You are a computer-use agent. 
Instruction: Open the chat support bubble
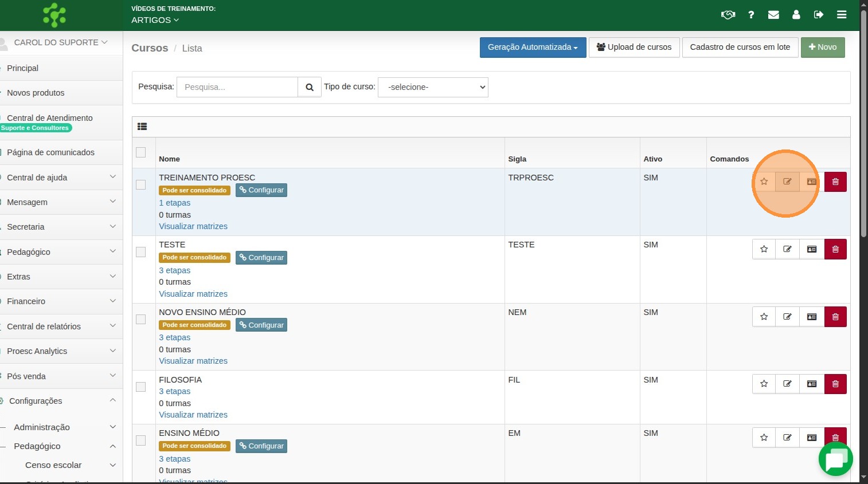click(x=835, y=459)
